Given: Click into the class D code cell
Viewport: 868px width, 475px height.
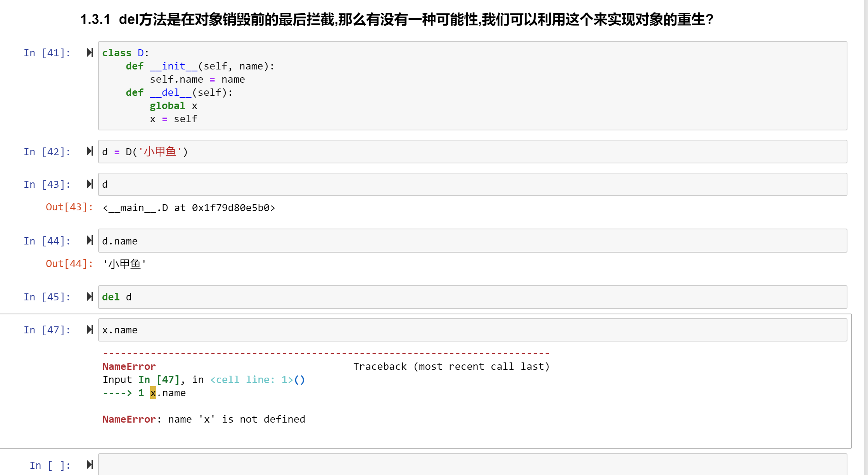Looking at the screenshot, I should point(472,86).
